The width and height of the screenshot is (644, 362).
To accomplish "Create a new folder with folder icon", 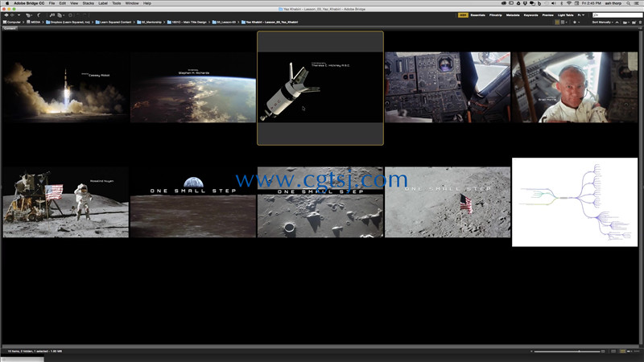I will (634, 23).
